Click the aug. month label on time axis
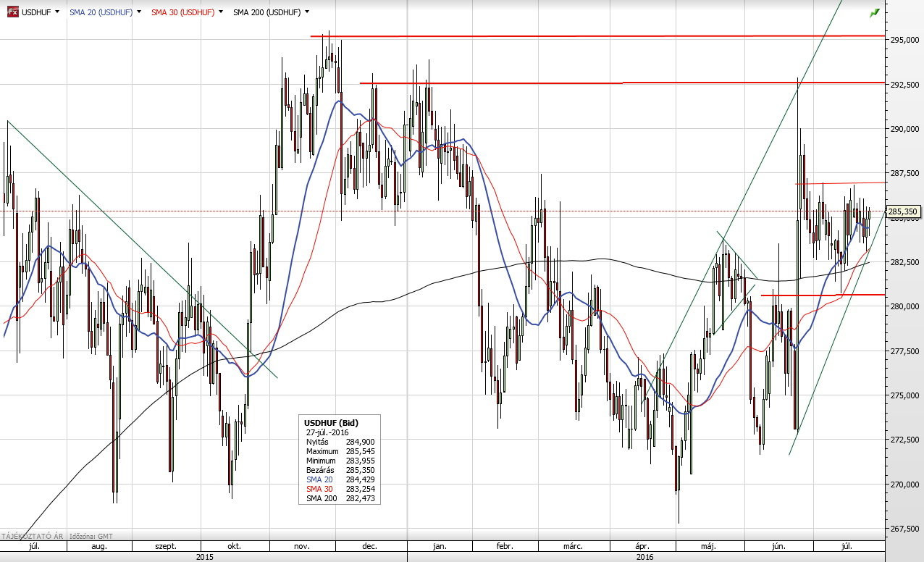 click(x=100, y=547)
